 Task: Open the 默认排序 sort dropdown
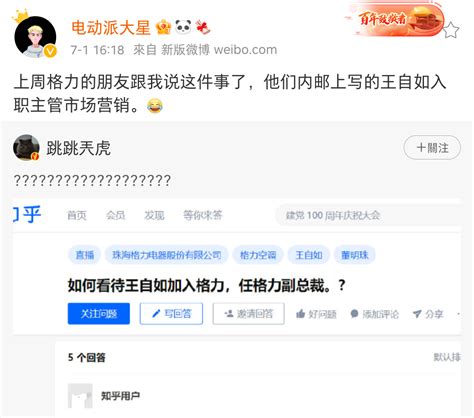tap(447, 357)
